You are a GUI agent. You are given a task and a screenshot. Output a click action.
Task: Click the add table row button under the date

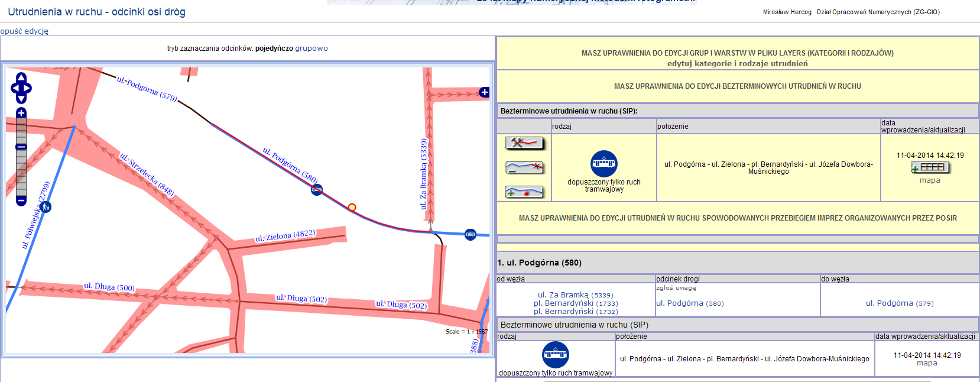tap(930, 167)
